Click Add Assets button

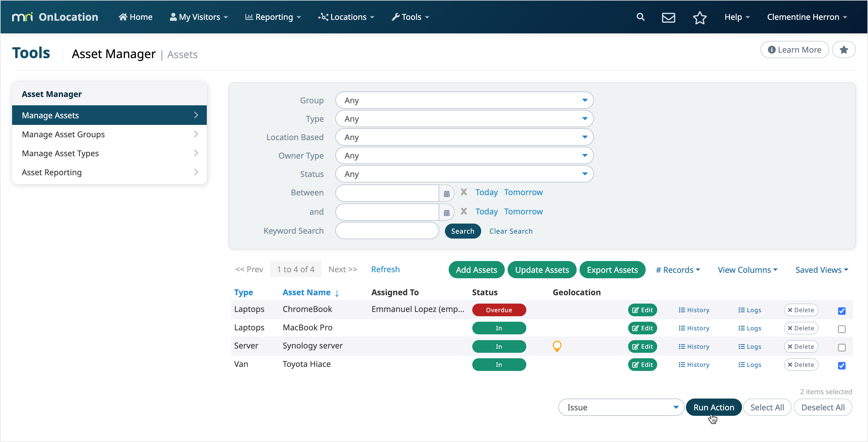click(476, 270)
